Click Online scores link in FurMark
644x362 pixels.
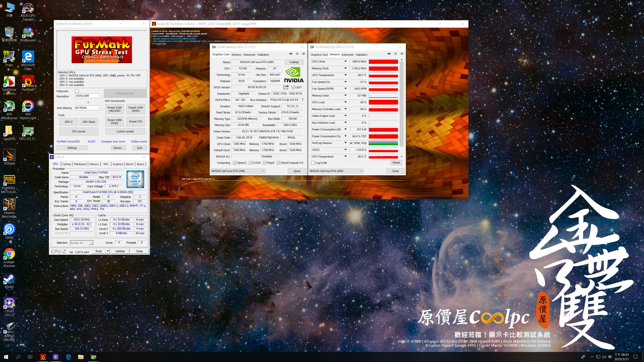pyautogui.click(x=139, y=141)
